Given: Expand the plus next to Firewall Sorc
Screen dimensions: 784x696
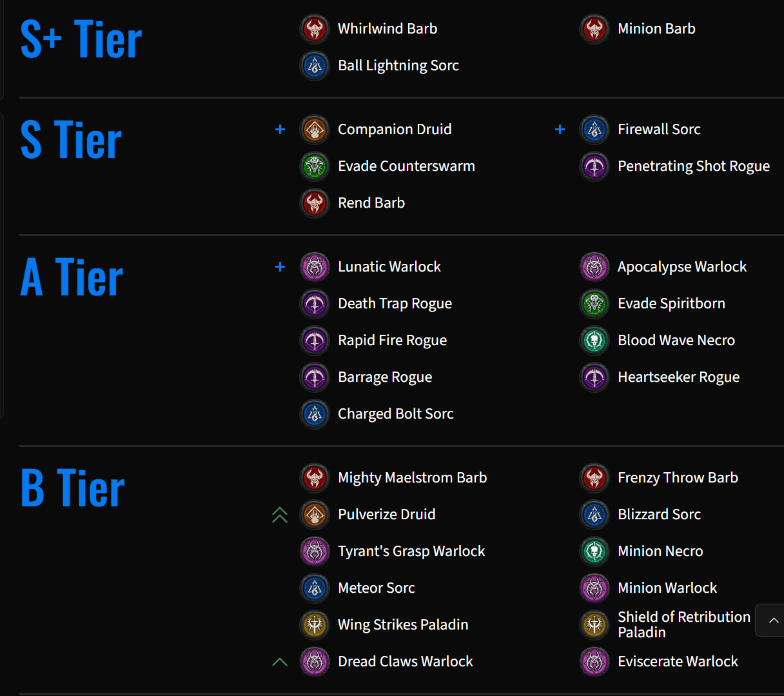Looking at the screenshot, I should click(560, 130).
